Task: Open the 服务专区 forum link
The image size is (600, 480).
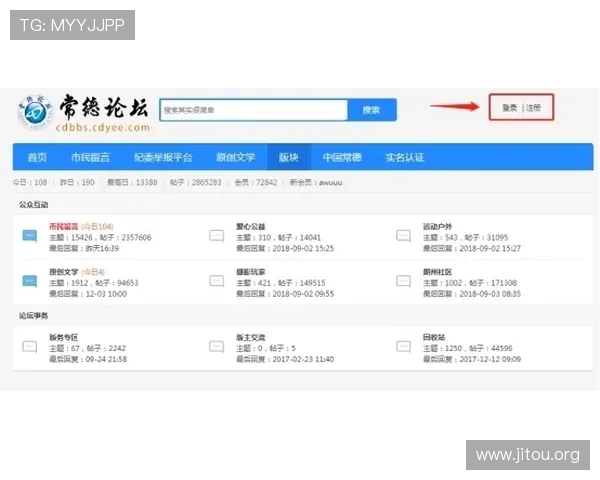Action: click(x=64, y=338)
